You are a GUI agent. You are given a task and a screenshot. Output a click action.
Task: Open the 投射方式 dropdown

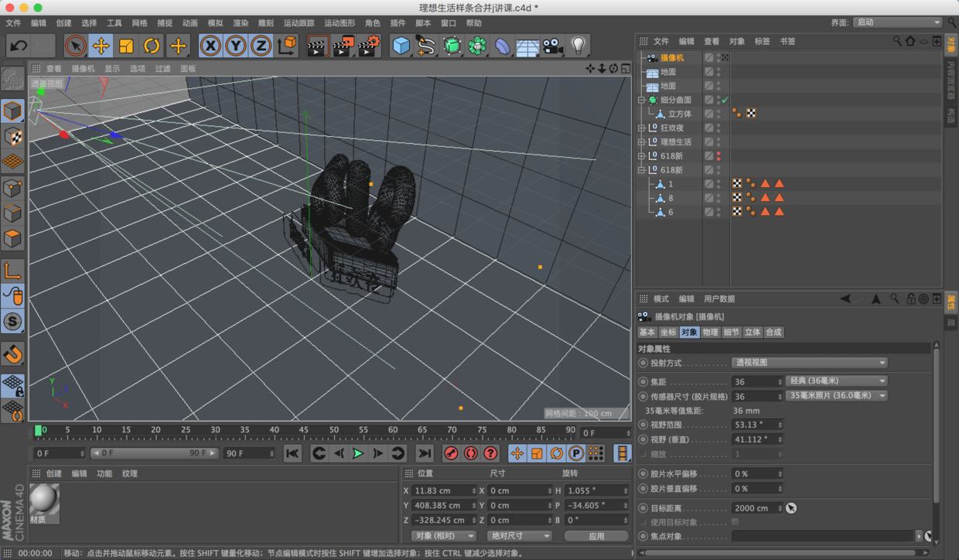(809, 362)
